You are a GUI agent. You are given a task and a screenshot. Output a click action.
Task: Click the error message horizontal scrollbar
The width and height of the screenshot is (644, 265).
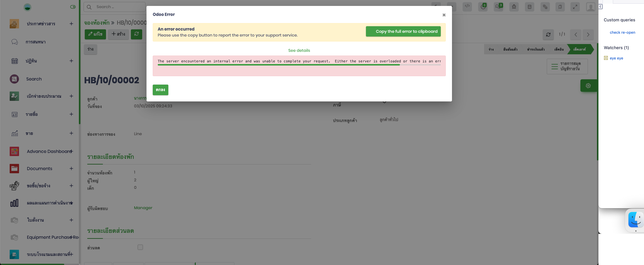pyautogui.click(x=278, y=65)
